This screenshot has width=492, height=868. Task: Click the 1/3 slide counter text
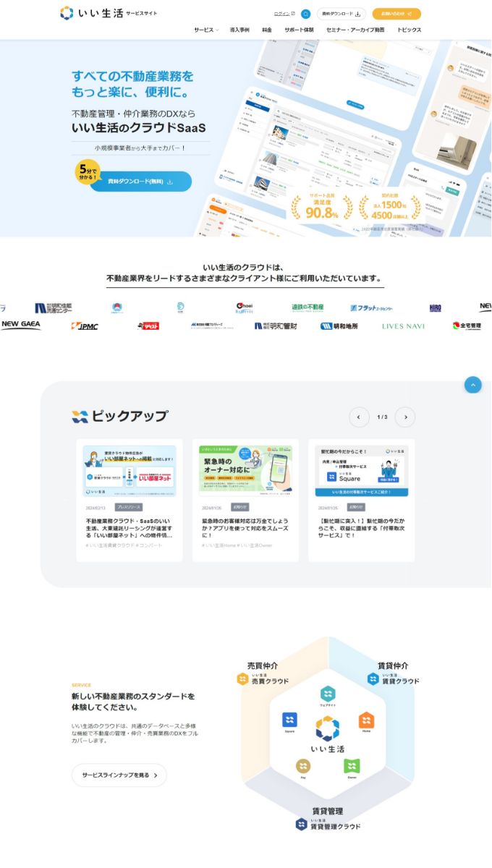[382, 417]
